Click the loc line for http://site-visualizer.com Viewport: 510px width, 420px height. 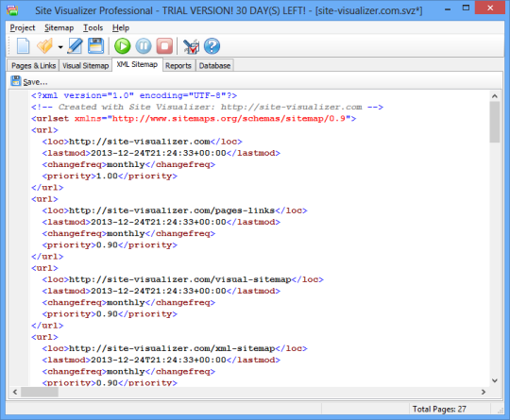(x=142, y=142)
